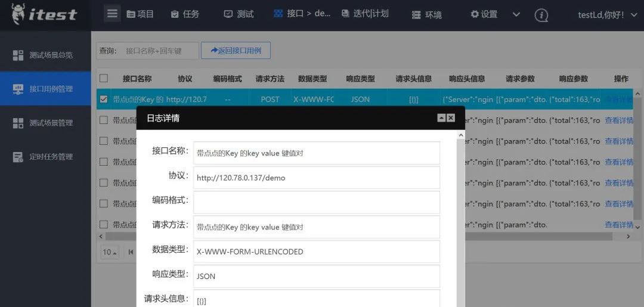
Task: Go to first page pagination icon
Action: (131, 252)
